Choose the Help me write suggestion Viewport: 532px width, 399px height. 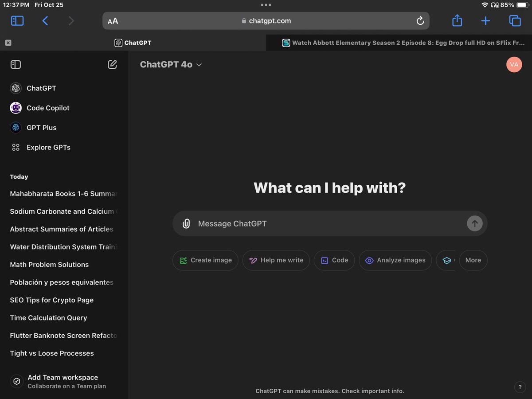pos(276,260)
